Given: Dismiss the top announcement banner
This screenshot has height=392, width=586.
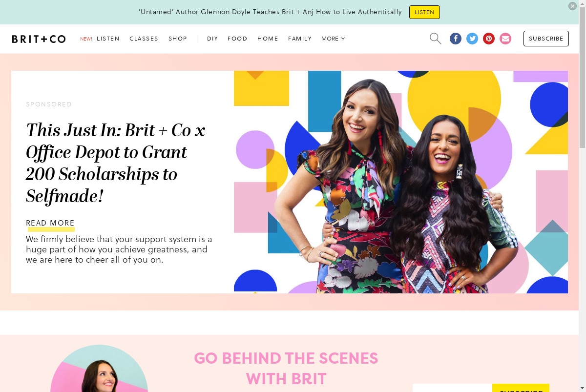Looking at the screenshot, I should (572, 6).
